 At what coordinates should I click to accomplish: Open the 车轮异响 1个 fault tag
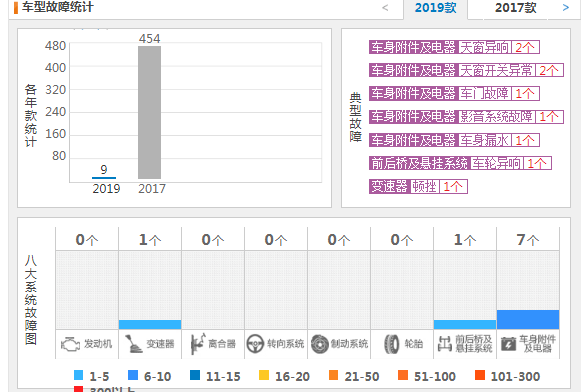pos(460,163)
